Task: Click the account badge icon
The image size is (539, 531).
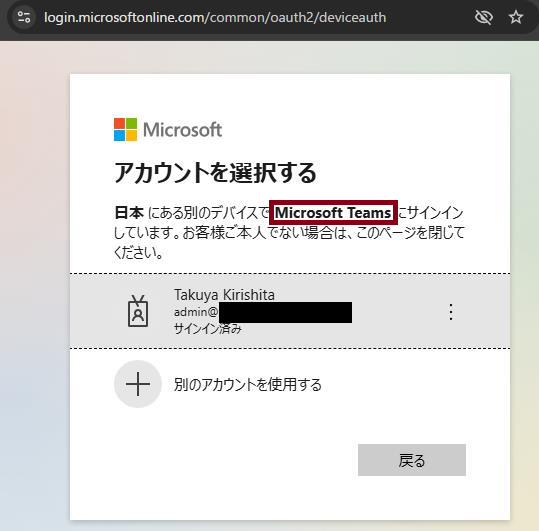Action: click(x=138, y=311)
